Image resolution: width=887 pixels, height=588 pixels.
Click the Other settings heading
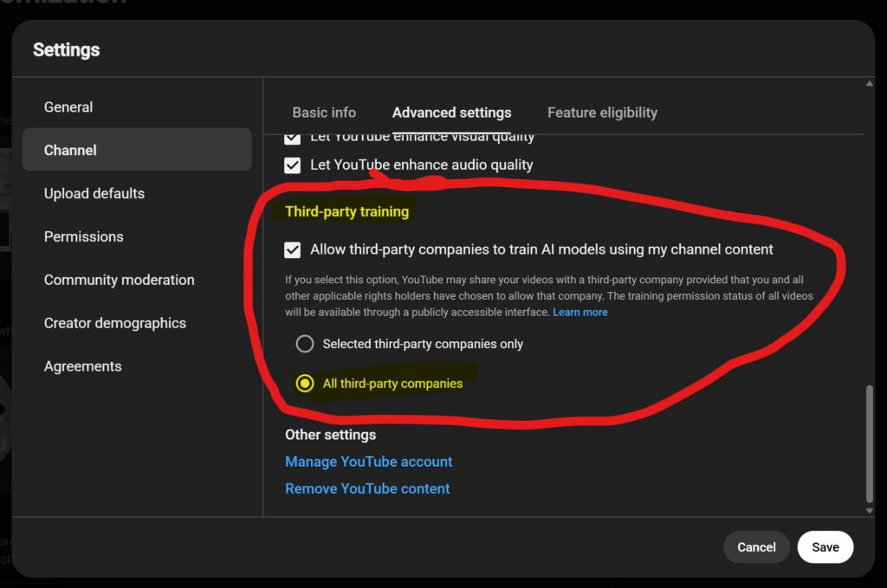[330, 434]
